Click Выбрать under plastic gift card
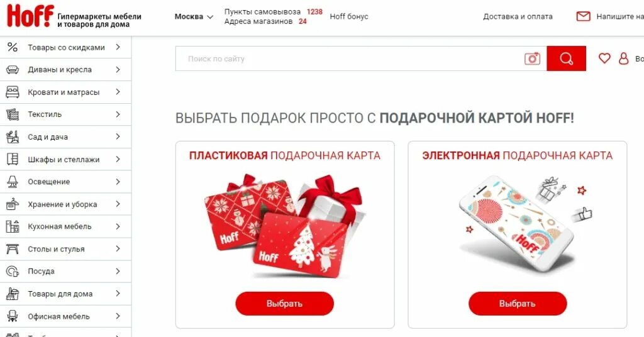Viewport: 644px width, 337px height. coord(284,303)
